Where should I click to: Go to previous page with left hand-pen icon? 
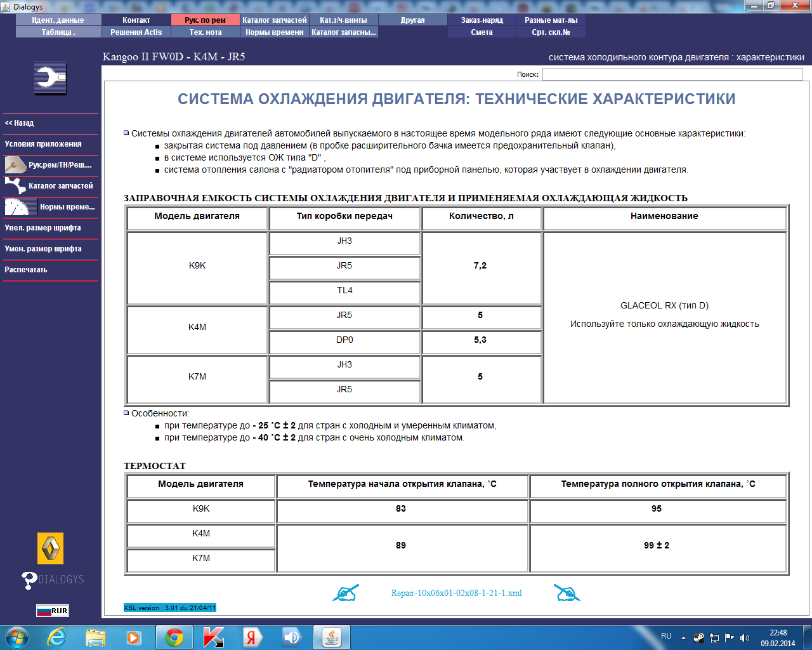coord(346,593)
